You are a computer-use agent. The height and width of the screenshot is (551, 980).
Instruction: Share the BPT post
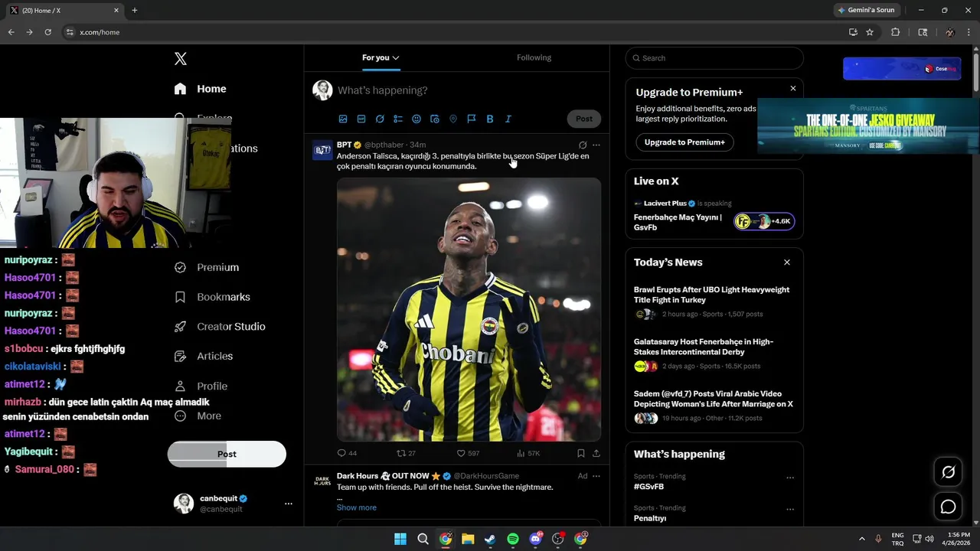596,453
